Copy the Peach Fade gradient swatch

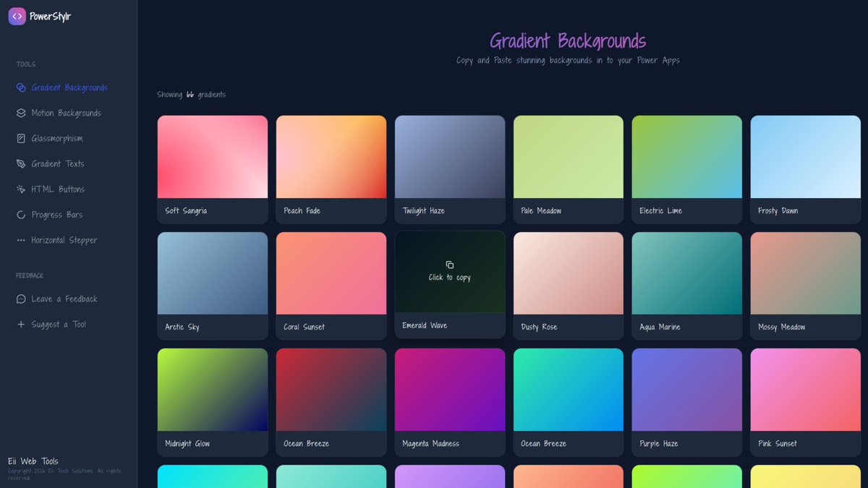click(331, 157)
